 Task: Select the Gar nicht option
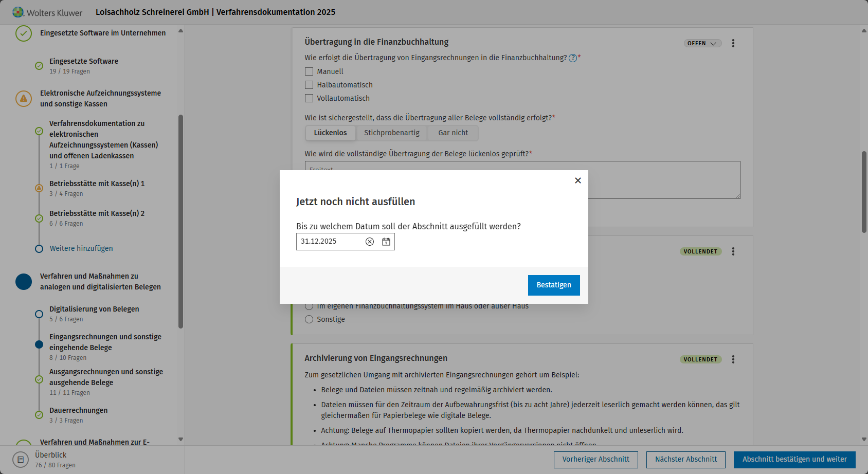pos(453,133)
